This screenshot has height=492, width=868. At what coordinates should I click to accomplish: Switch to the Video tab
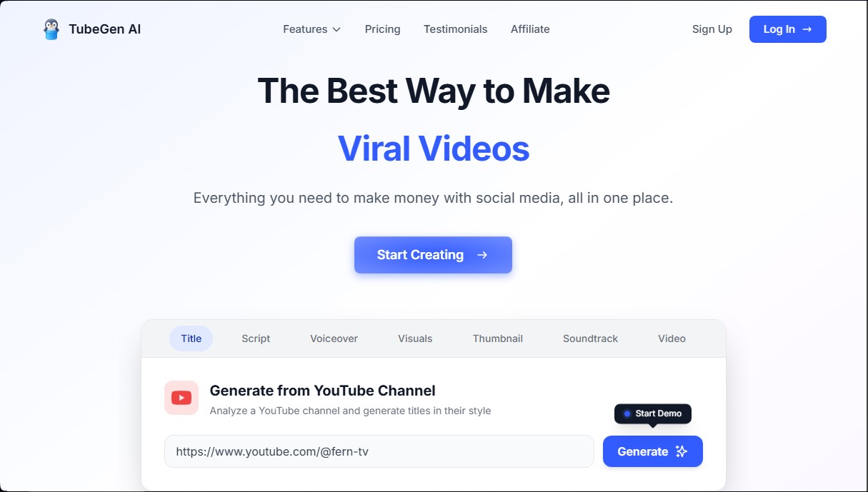point(672,338)
